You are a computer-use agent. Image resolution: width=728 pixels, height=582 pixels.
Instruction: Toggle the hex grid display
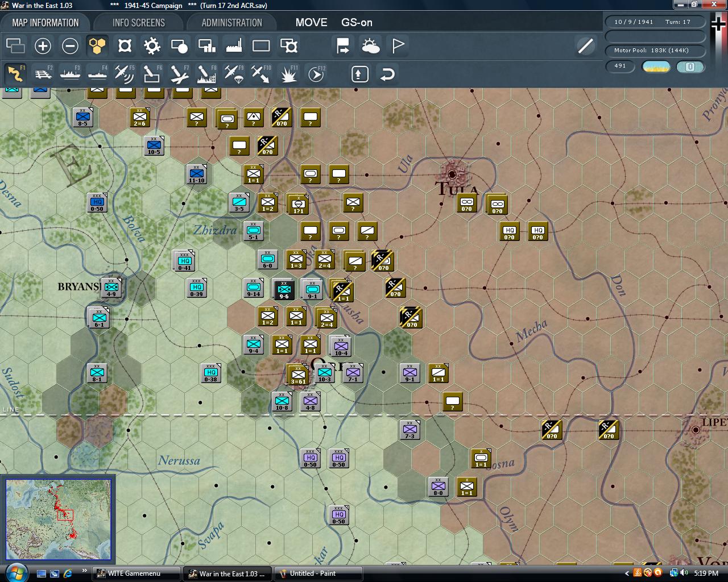pyautogui.click(x=97, y=46)
